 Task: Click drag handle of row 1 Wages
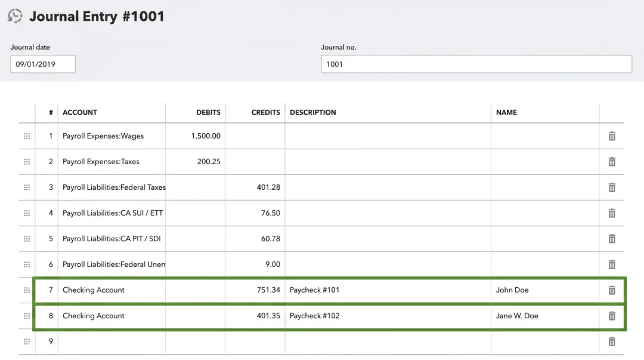[27, 136]
